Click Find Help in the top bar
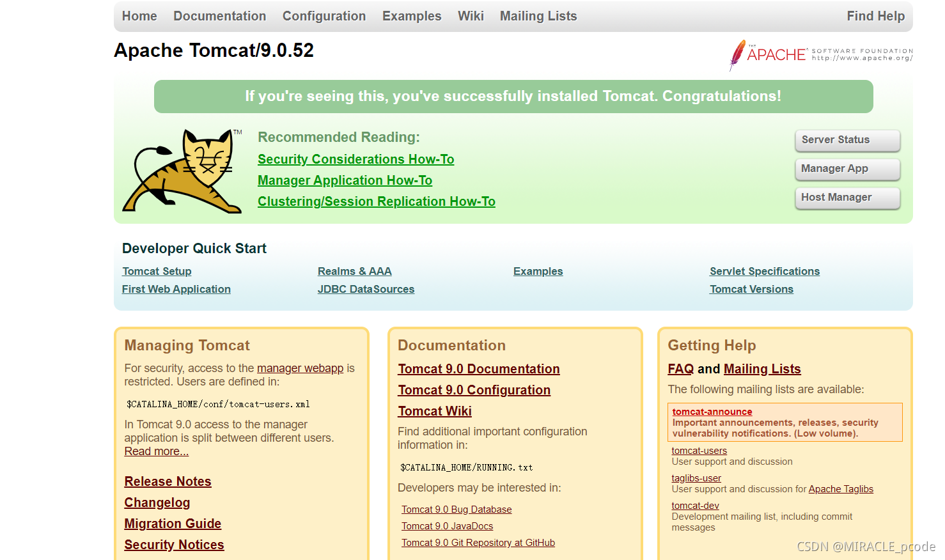This screenshot has height=560, width=945. pos(875,16)
